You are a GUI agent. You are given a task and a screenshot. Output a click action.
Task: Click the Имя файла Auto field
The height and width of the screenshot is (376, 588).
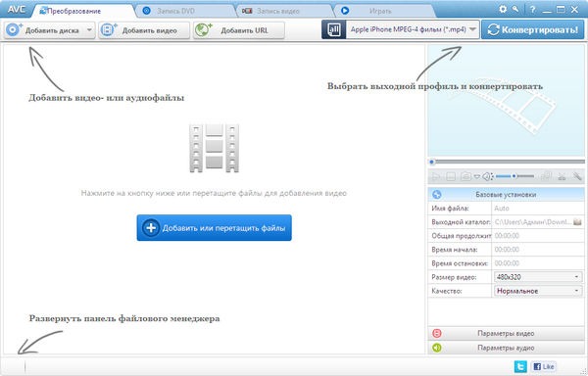click(x=538, y=209)
